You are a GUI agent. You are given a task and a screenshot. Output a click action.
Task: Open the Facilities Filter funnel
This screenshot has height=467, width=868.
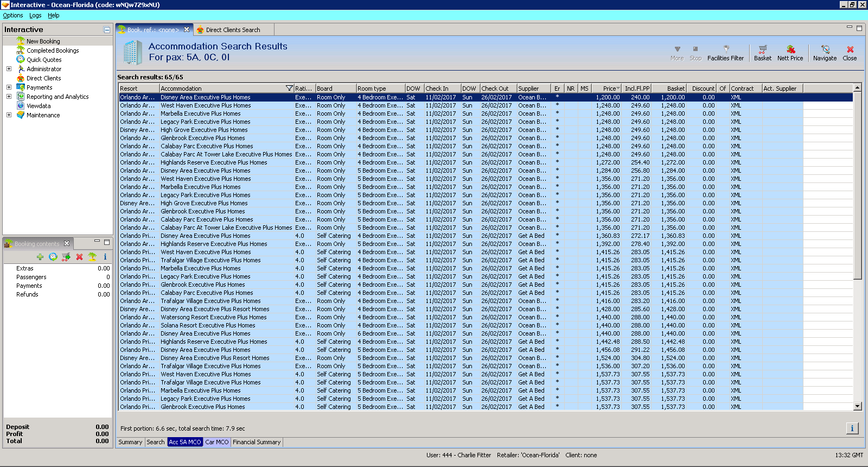click(x=725, y=53)
